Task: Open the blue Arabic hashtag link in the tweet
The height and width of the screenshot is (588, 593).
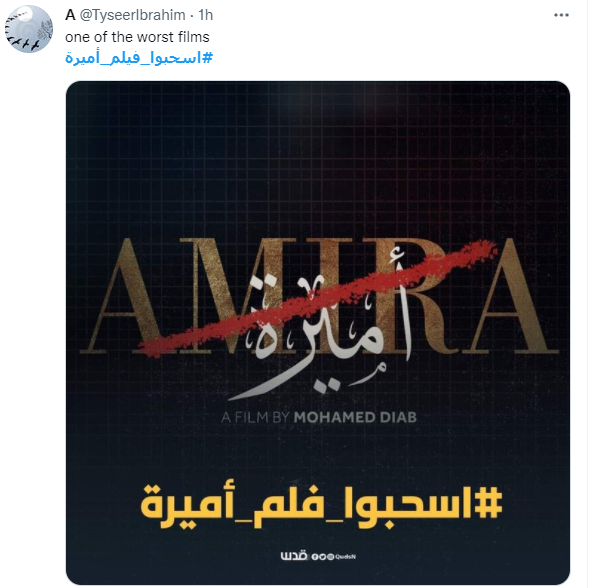Action: 139,58
